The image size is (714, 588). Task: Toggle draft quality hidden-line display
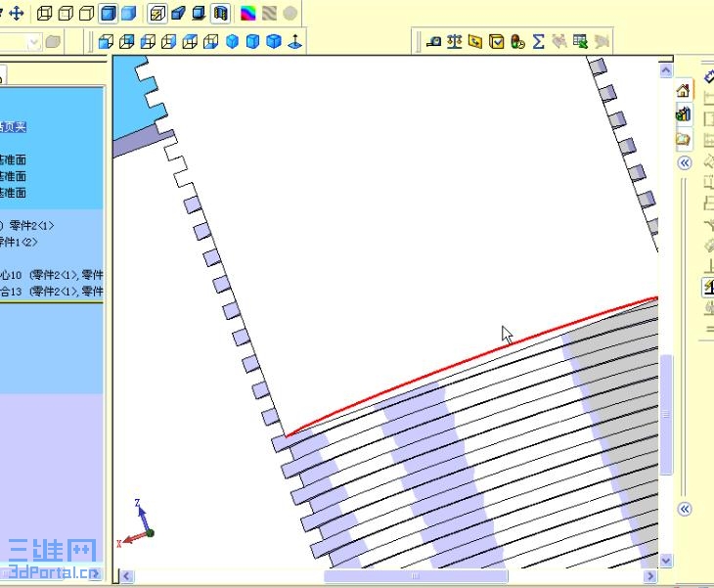click(x=156, y=14)
